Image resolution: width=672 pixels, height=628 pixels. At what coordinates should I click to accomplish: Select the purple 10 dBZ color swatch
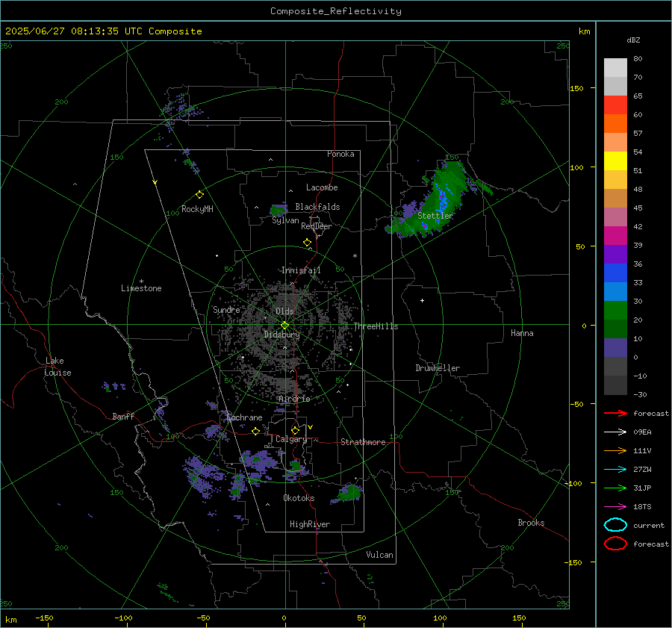pos(615,347)
